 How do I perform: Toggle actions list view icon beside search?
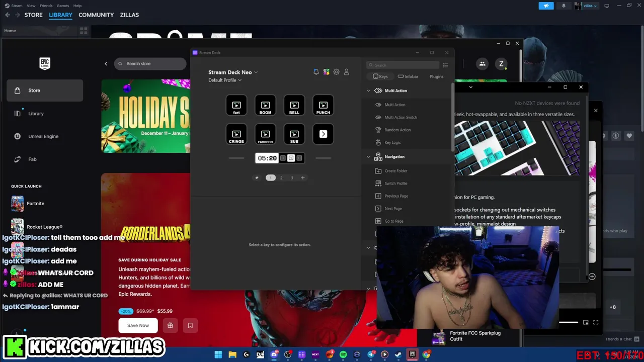[x=445, y=65]
